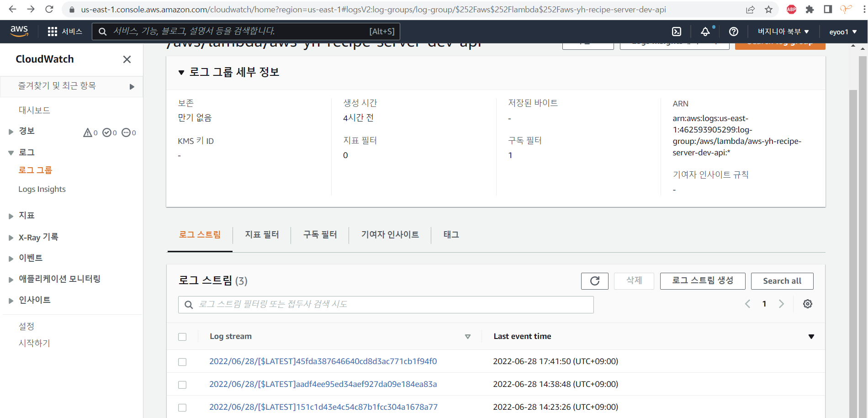
Task: Click the browser address bar URL
Action: point(373,10)
